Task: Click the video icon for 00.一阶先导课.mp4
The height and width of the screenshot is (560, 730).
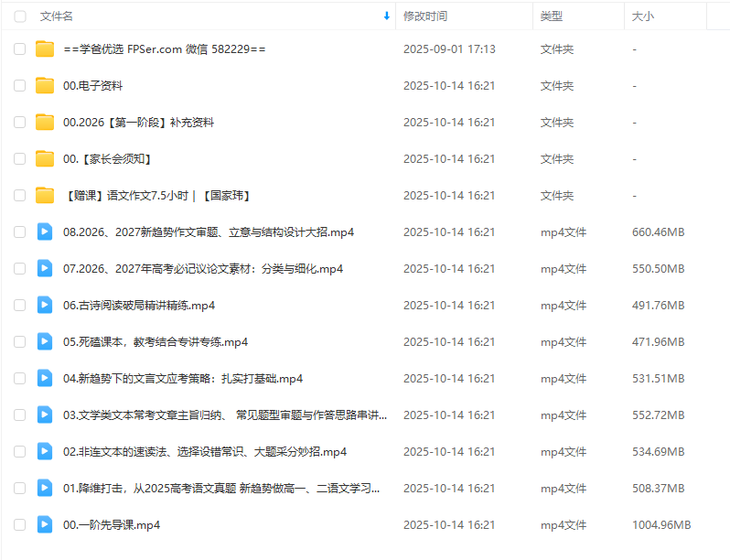Action: pos(45,525)
